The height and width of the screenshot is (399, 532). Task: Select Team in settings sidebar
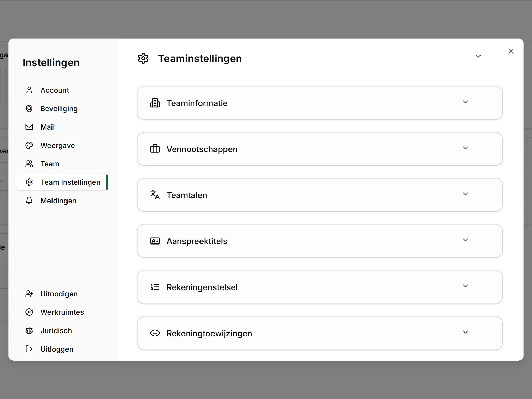62,164
